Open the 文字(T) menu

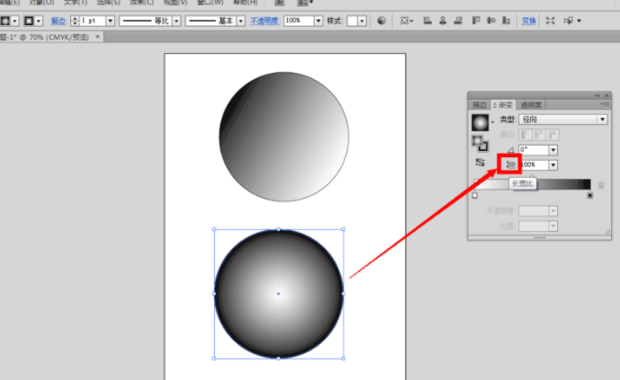(x=75, y=2)
